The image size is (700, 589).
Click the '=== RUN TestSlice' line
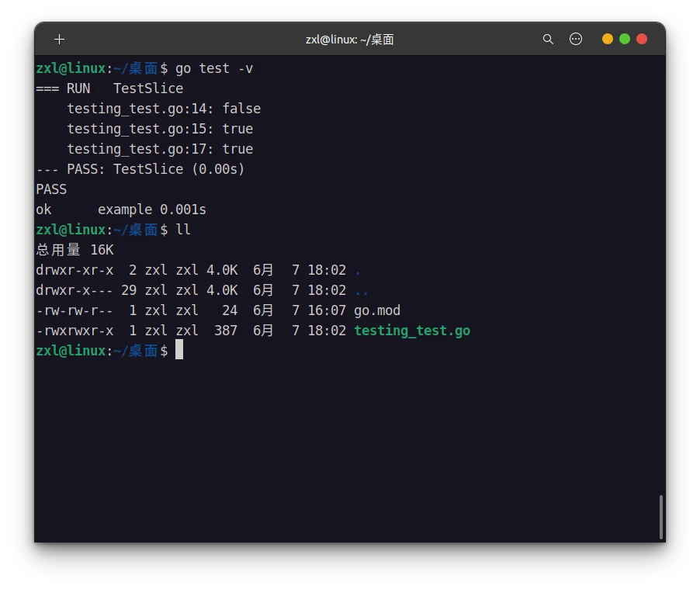109,88
